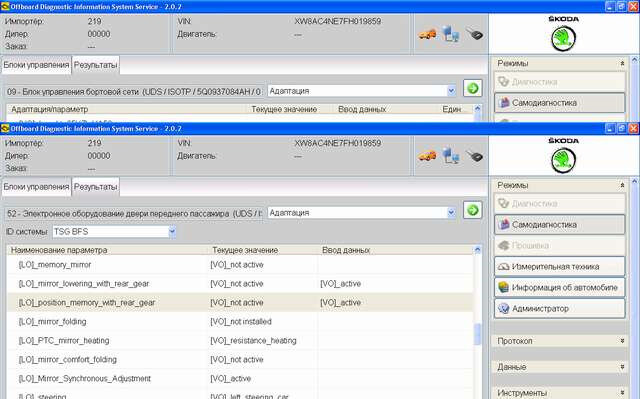The image size is (640, 399).
Task: Collapse the Режимы panel in the back window
Action: [x=622, y=64]
